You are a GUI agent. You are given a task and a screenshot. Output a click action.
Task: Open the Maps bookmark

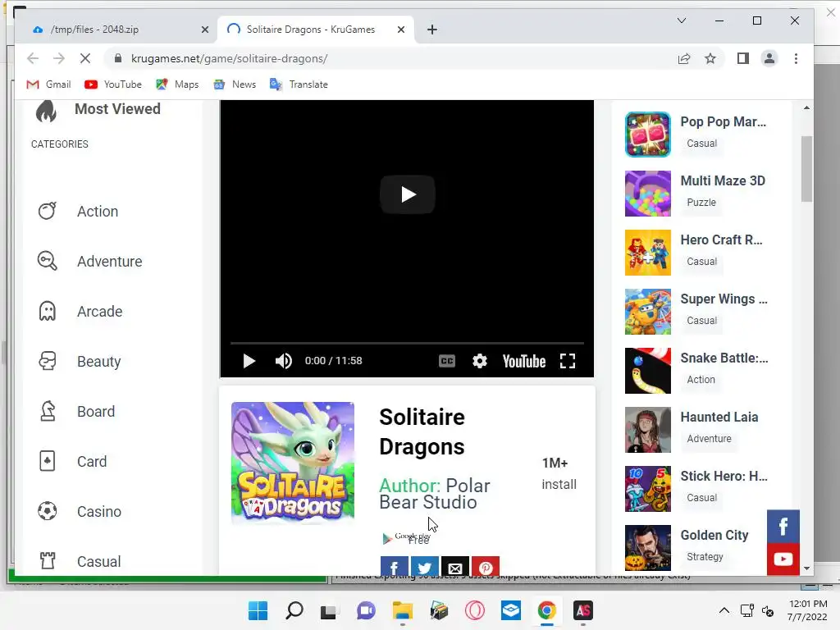click(x=177, y=84)
